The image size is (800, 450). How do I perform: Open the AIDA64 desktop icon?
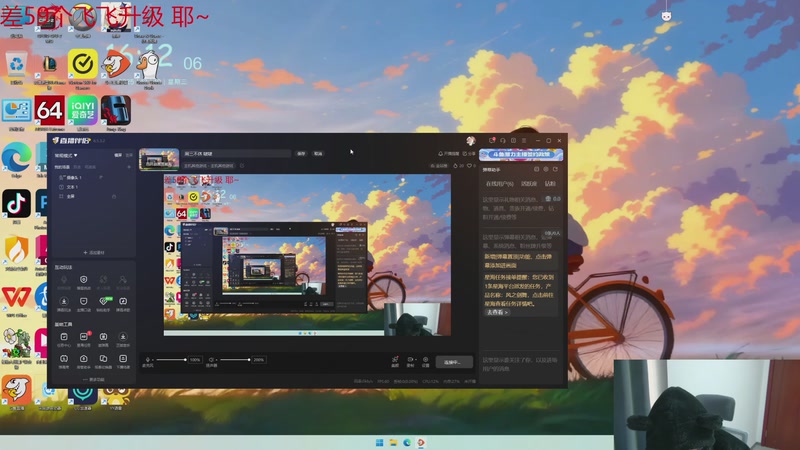pyautogui.click(x=49, y=113)
